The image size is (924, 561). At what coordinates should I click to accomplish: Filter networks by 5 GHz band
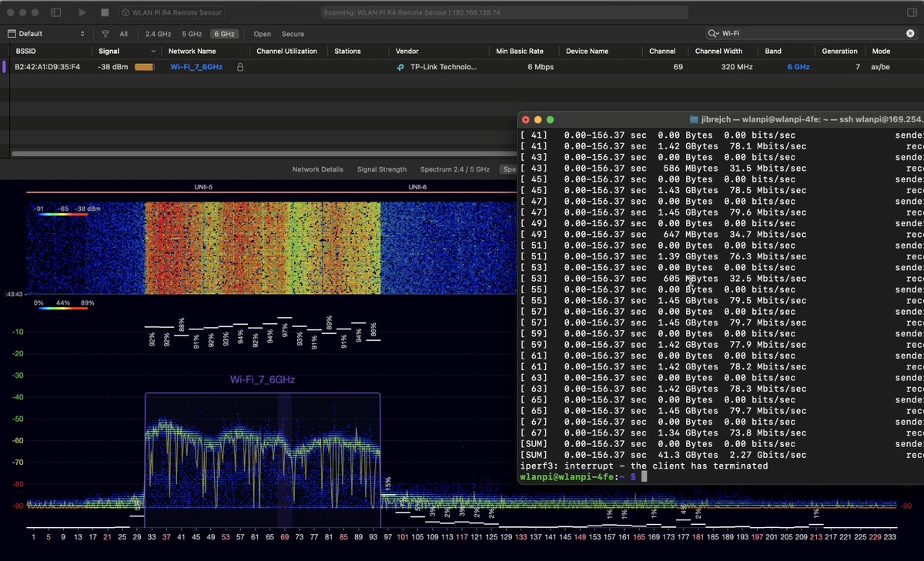(x=192, y=34)
